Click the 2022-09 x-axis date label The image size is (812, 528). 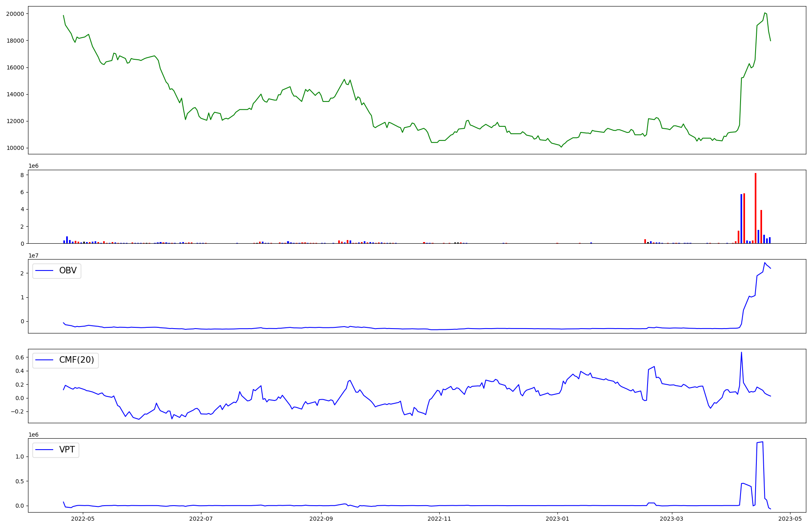pyautogui.click(x=321, y=519)
